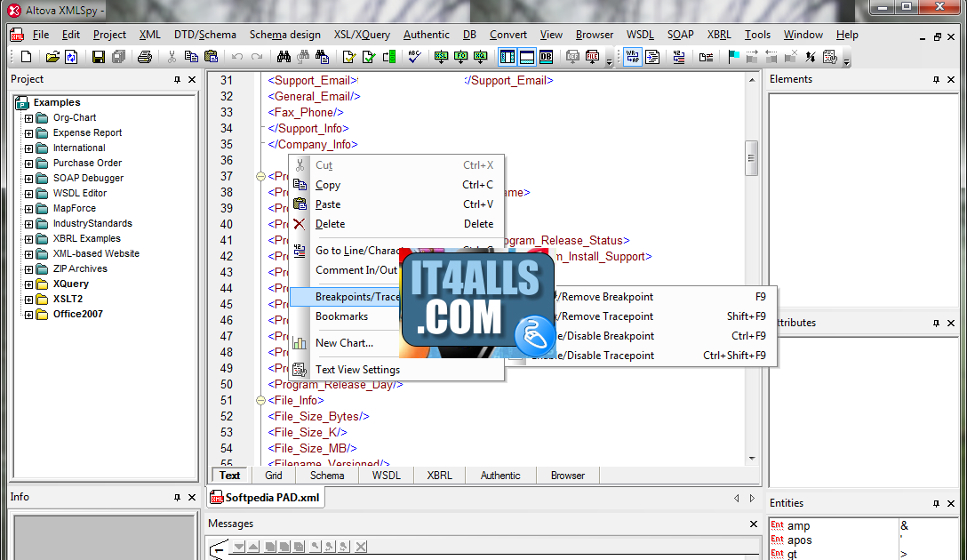Run XSL transformation icon
Image resolution: width=967 pixels, height=560 pixels.
441,57
